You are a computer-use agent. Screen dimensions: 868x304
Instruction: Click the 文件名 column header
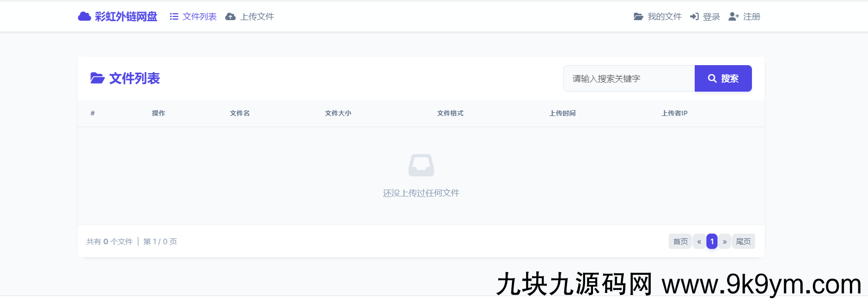coord(240,113)
